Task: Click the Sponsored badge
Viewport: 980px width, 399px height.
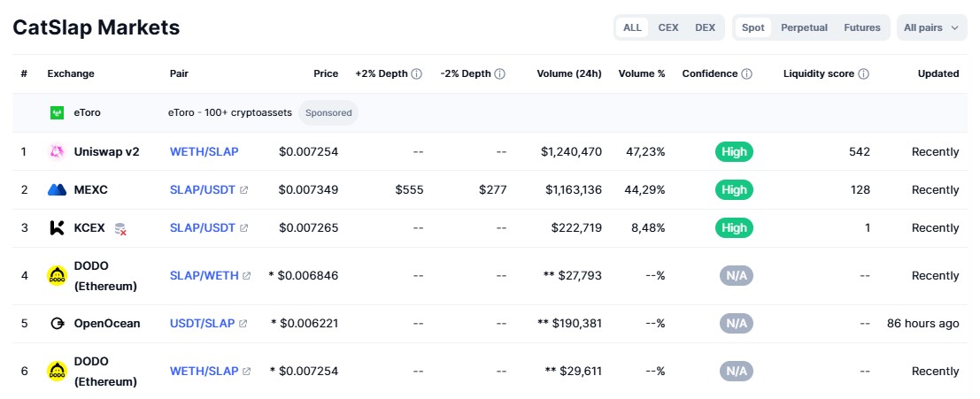Action: click(x=328, y=113)
